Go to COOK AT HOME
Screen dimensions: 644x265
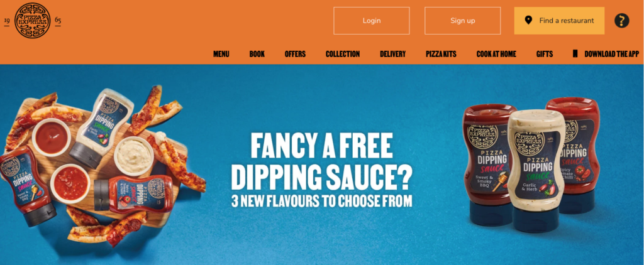pos(496,54)
